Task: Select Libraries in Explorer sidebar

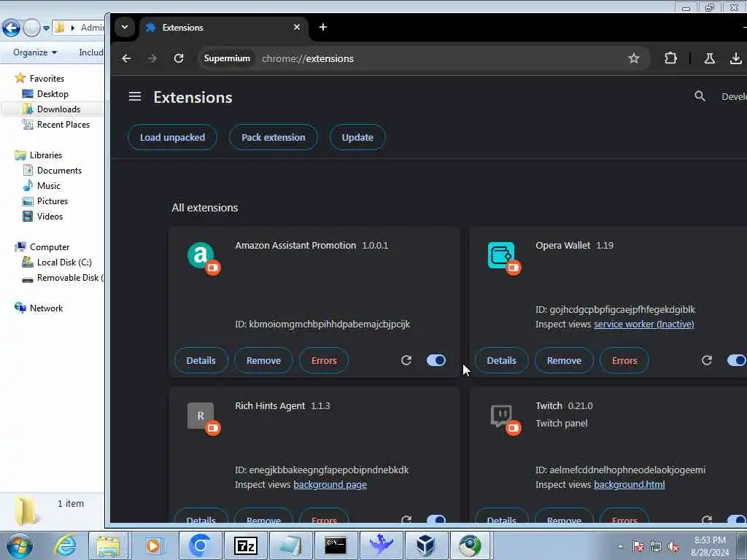Action: point(39,155)
